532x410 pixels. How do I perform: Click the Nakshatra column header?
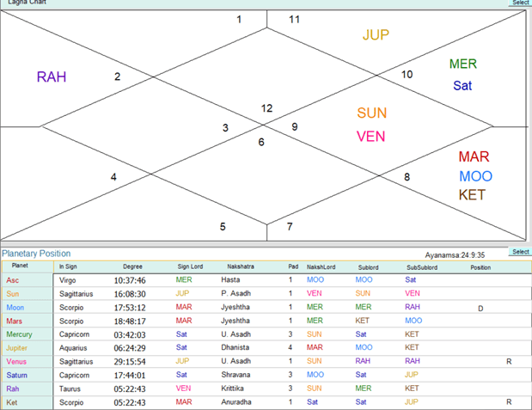pyautogui.click(x=241, y=266)
